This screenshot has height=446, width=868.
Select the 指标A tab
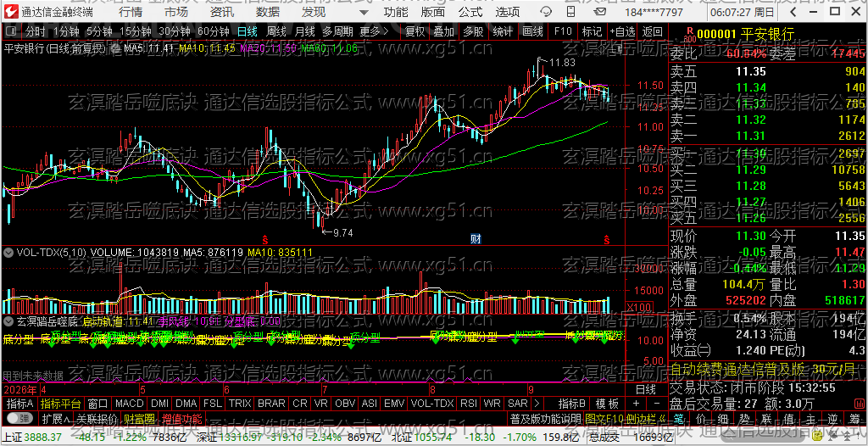(x=20, y=404)
